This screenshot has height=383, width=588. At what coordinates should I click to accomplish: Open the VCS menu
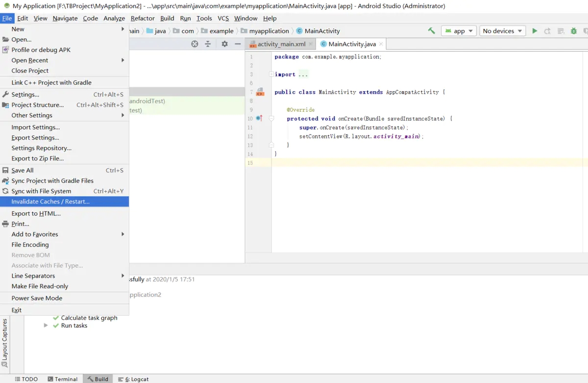click(x=223, y=18)
